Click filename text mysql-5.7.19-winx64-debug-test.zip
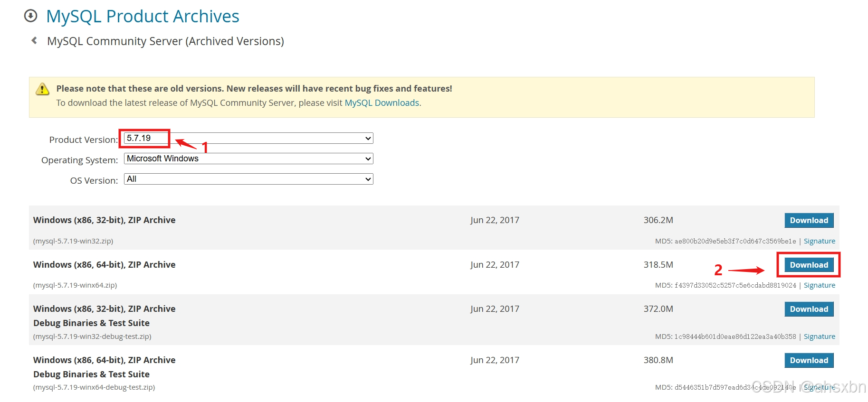The height and width of the screenshot is (402, 868). click(94, 387)
